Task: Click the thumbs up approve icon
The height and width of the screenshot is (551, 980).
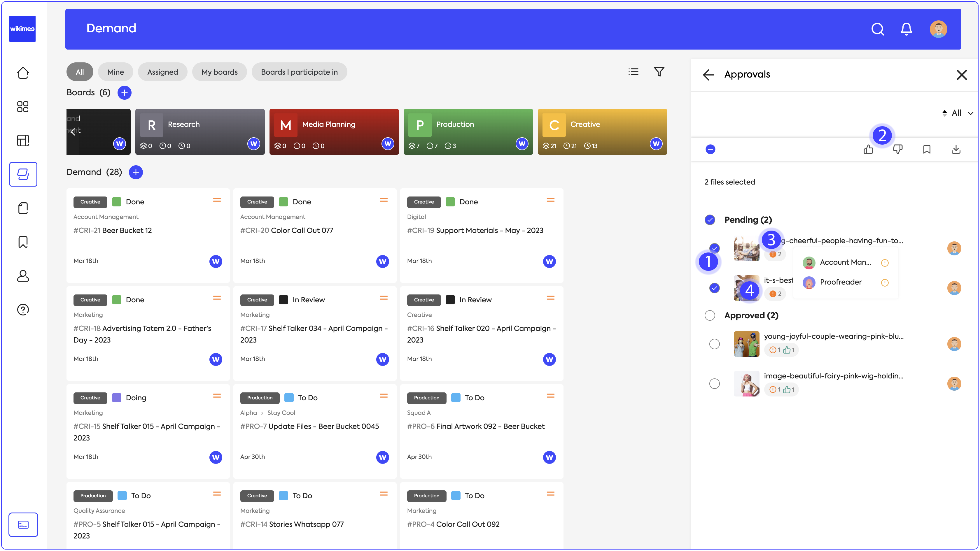Action: pos(868,150)
